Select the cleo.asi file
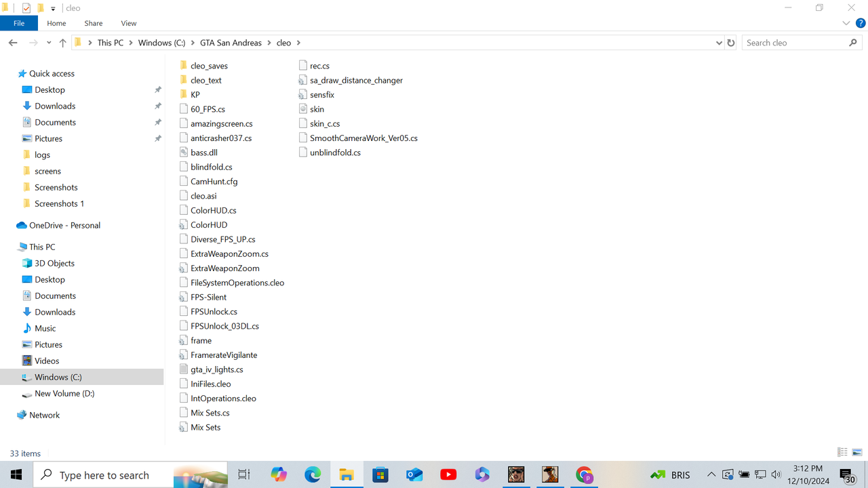 (198, 196)
